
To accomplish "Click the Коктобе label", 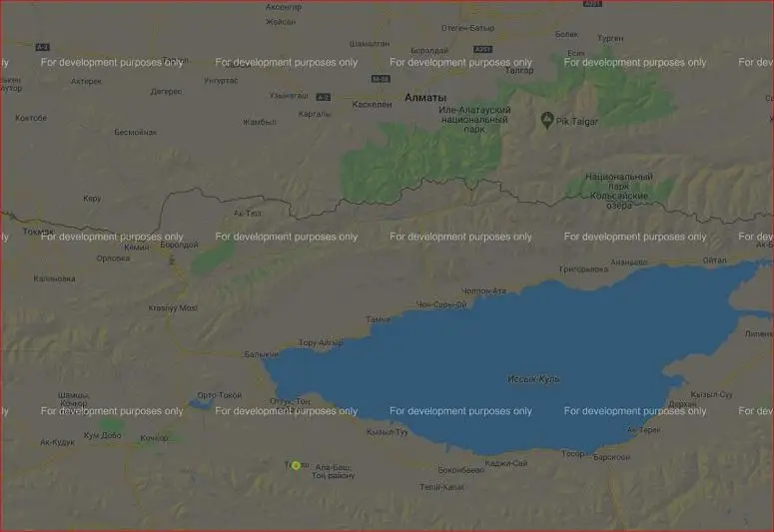I will [x=31, y=118].
